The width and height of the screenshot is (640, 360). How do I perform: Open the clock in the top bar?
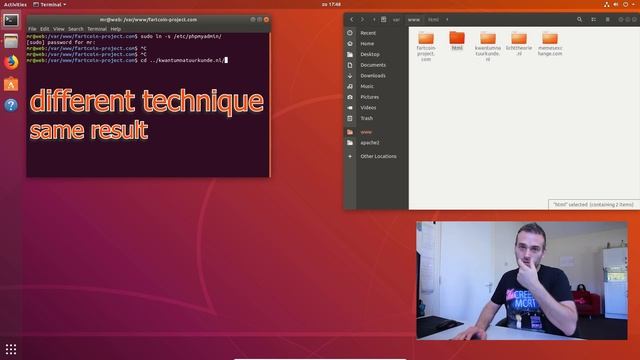pyautogui.click(x=331, y=4)
